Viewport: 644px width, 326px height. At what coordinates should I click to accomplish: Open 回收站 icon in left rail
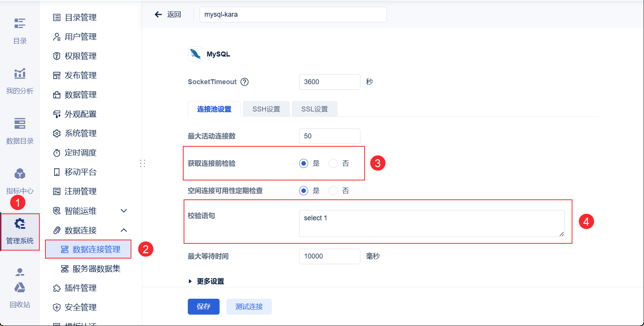[x=20, y=288]
